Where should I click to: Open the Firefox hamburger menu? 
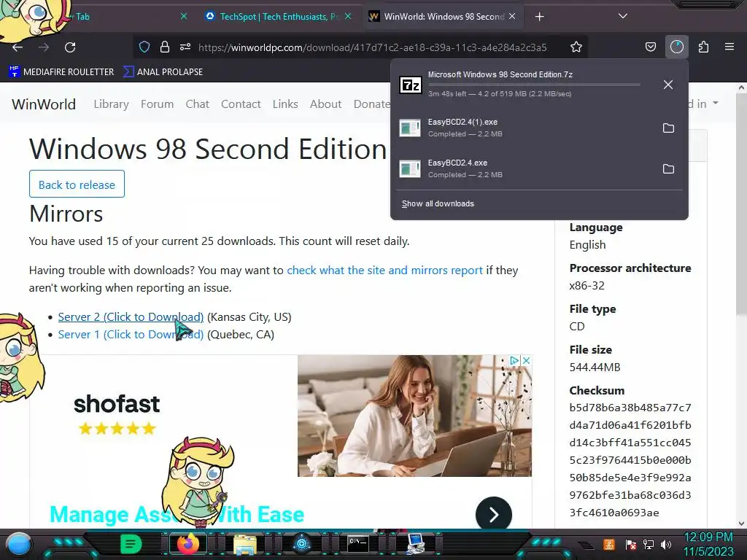(x=729, y=47)
